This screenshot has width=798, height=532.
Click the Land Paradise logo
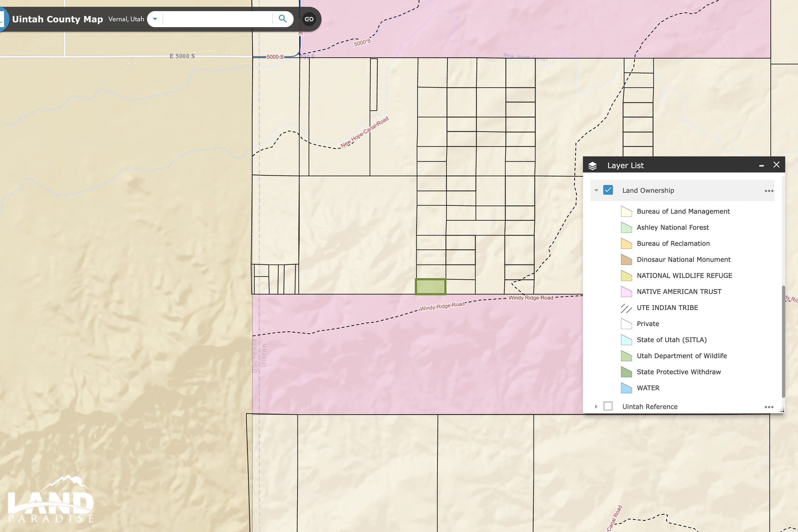click(x=51, y=498)
